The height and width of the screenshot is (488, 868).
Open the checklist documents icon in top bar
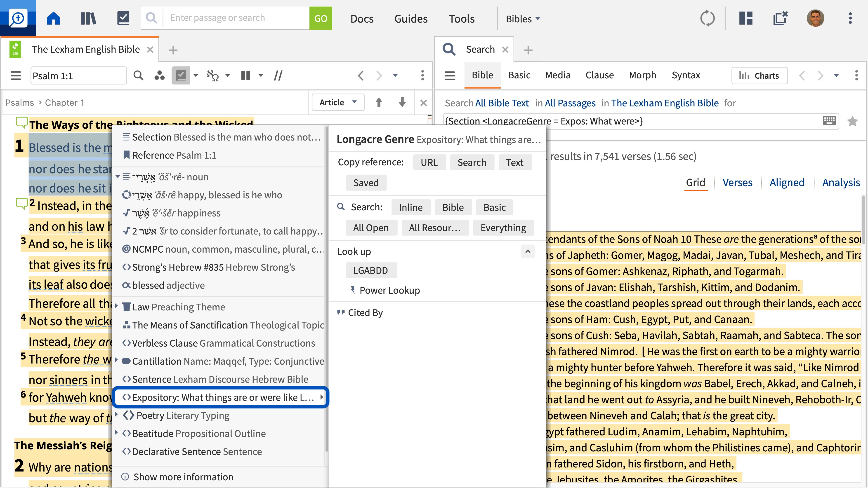pyautogui.click(x=123, y=18)
